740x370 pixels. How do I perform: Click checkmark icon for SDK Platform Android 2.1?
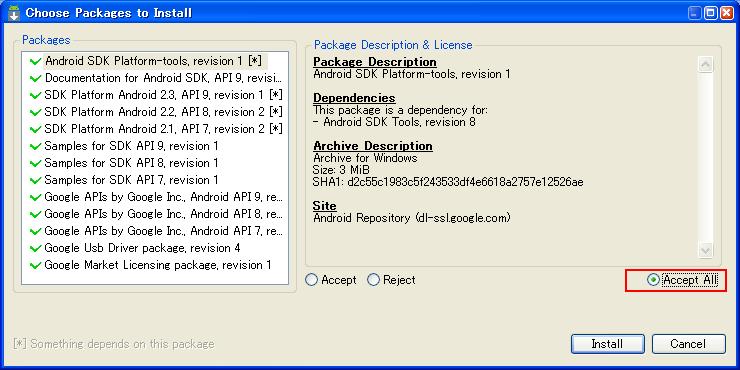pos(35,129)
